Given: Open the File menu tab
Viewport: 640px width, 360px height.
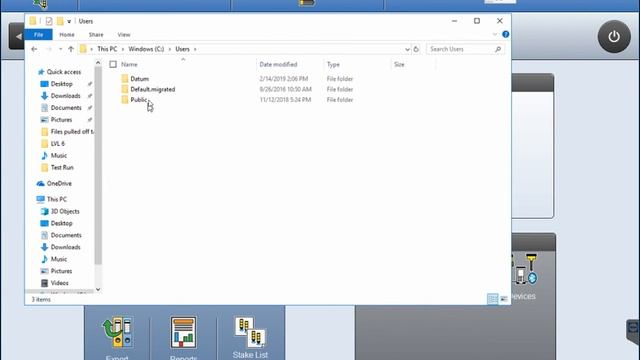Looking at the screenshot, I should [38, 35].
